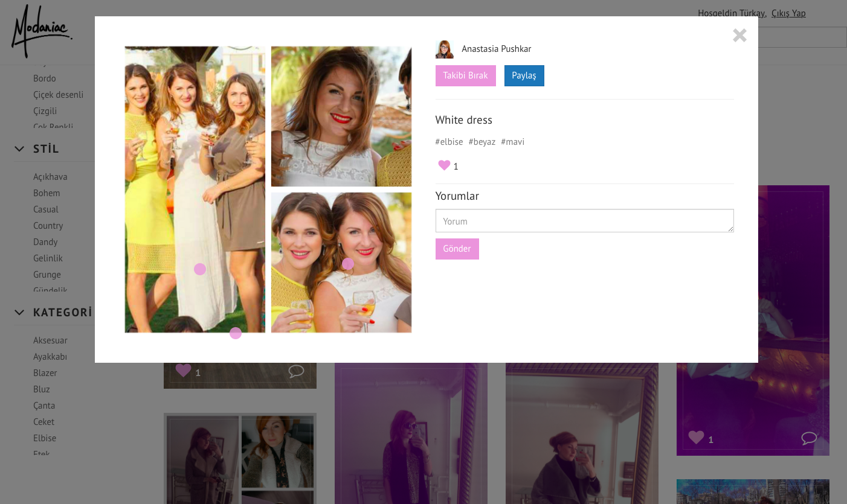847x504 pixels.
Task: Click Takibi Bırak button
Action: pyautogui.click(x=466, y=75)
